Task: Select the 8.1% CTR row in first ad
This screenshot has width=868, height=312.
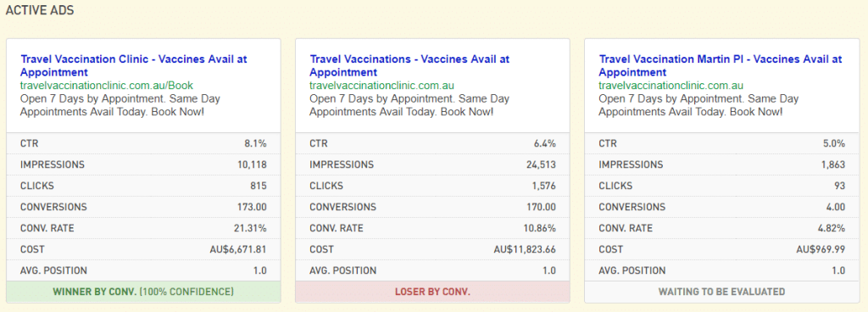Action: coord(143,144)
